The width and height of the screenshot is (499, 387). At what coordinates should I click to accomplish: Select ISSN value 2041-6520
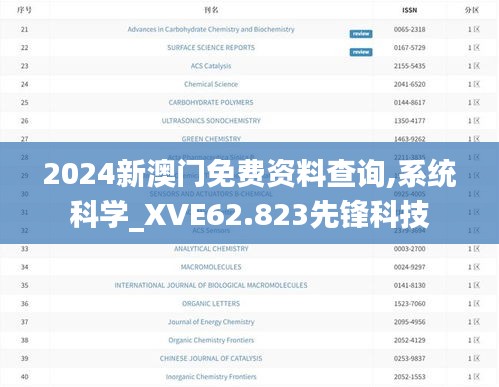409,84
